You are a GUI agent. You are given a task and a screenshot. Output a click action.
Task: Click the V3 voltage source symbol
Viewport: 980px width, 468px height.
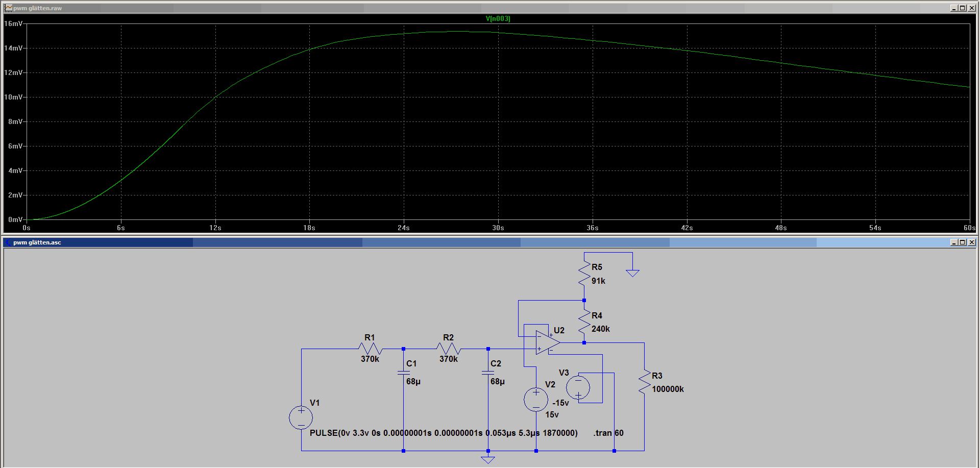pyautogui.click(x=578, y=388)
